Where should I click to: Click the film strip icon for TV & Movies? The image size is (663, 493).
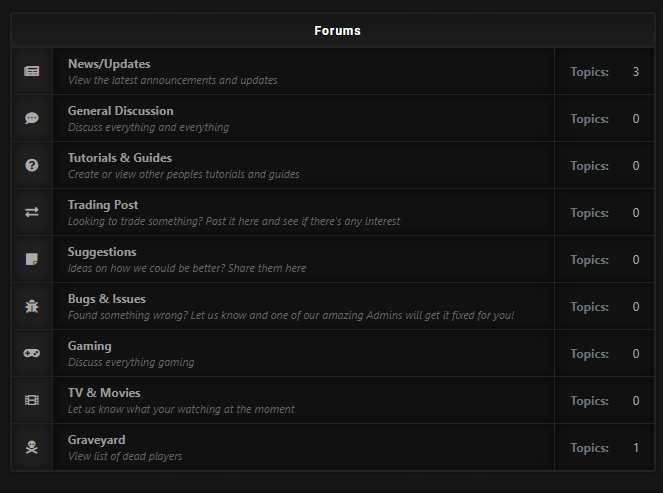[x=32, y=400]
